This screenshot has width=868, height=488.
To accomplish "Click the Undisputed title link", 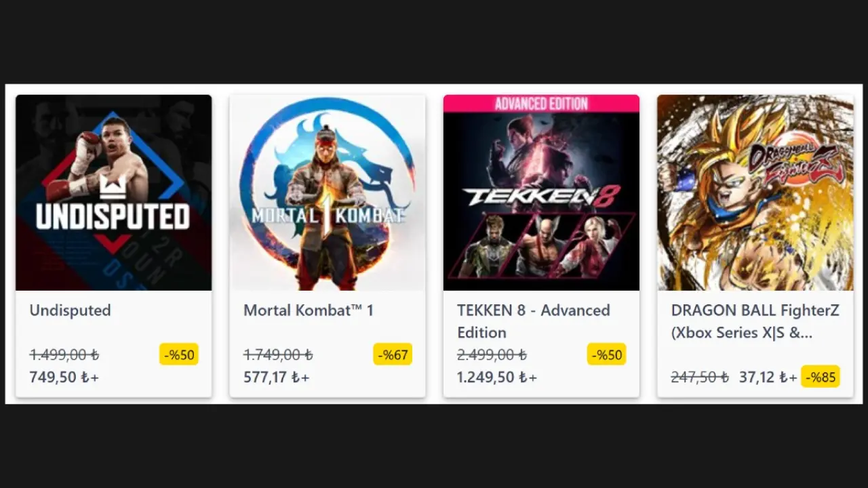I will tap(70, 310).
